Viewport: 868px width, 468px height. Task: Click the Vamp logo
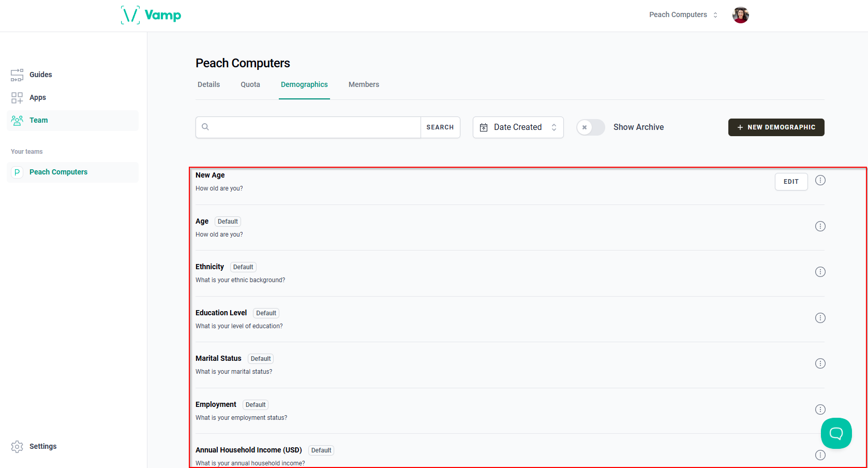point(151,15)
